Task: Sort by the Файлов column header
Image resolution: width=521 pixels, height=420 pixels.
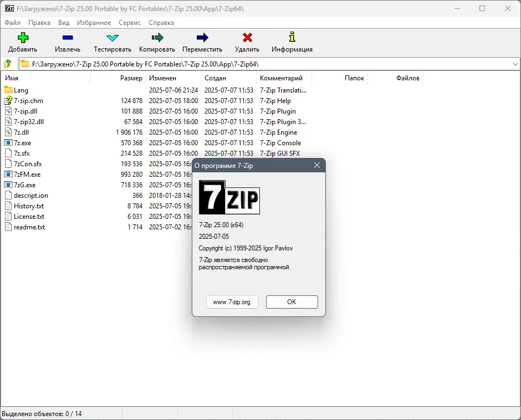Action: point(395,78)
